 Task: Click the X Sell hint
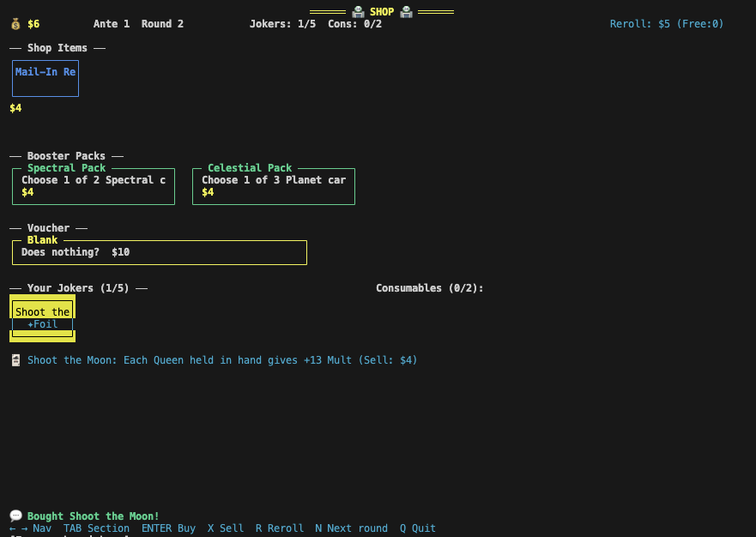point(225,528)
